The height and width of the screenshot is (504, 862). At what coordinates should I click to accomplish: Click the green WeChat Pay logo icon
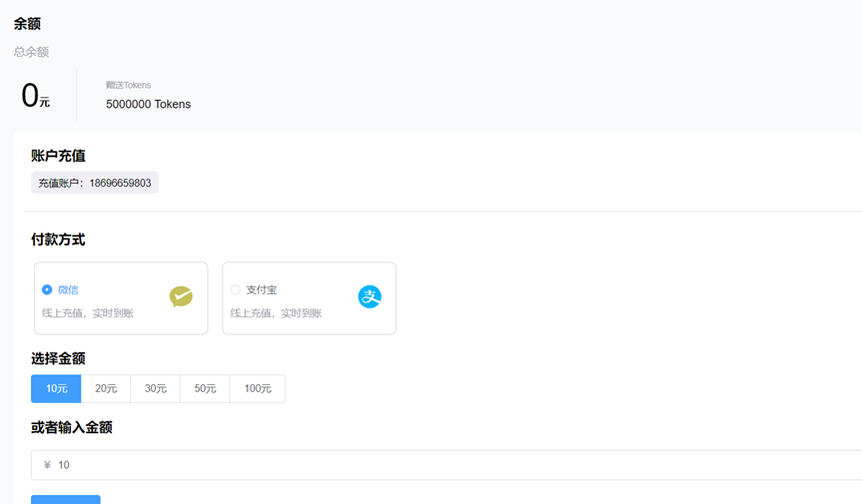[x=181, y=296]
